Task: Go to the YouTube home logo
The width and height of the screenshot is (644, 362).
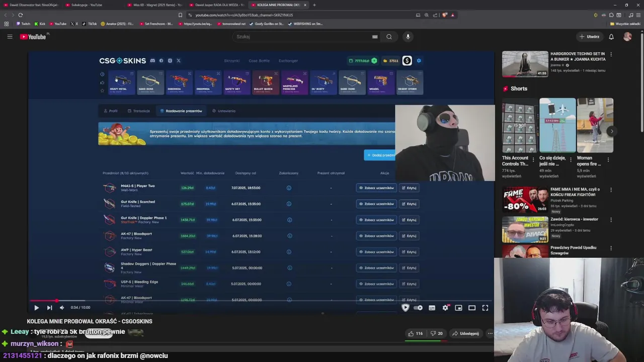Action: (x=33, y=37)
